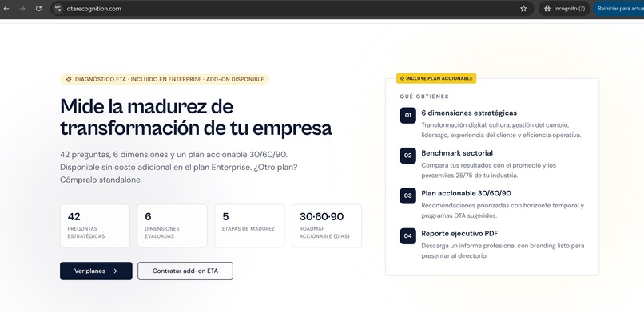The height and width of the screenshot is (312, 644).
Task: Click the browser back arrow
Action: pos(6,8)
